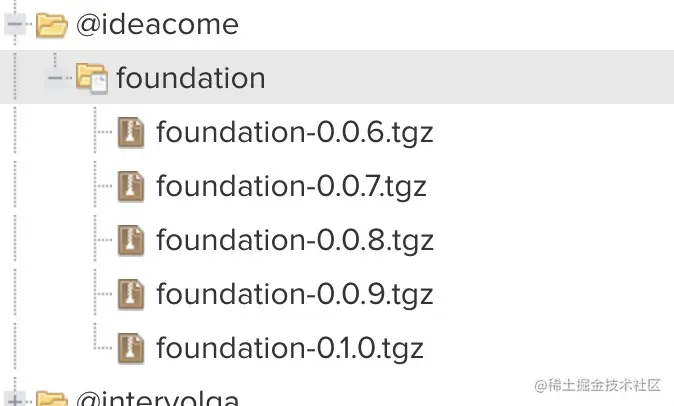Select foundation-0.0.7.tgz file name
Screen dimensions: 674x406
(291, 186)
